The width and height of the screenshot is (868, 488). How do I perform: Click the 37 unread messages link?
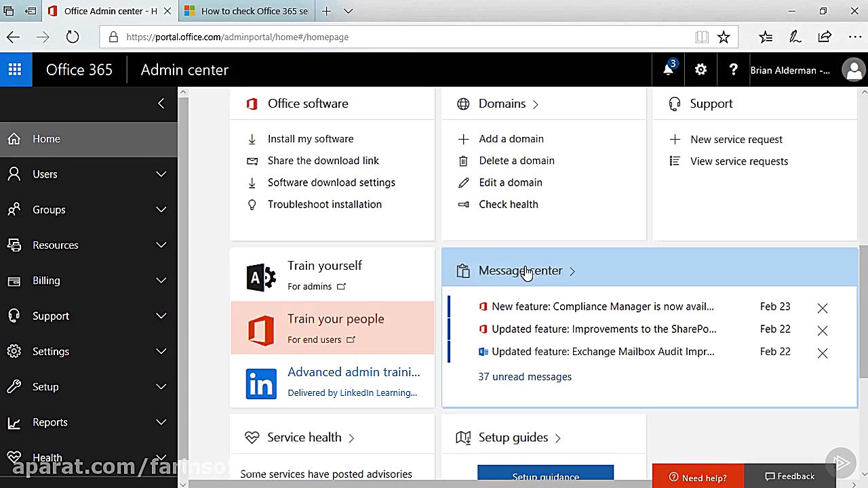(x=525, y=377)
